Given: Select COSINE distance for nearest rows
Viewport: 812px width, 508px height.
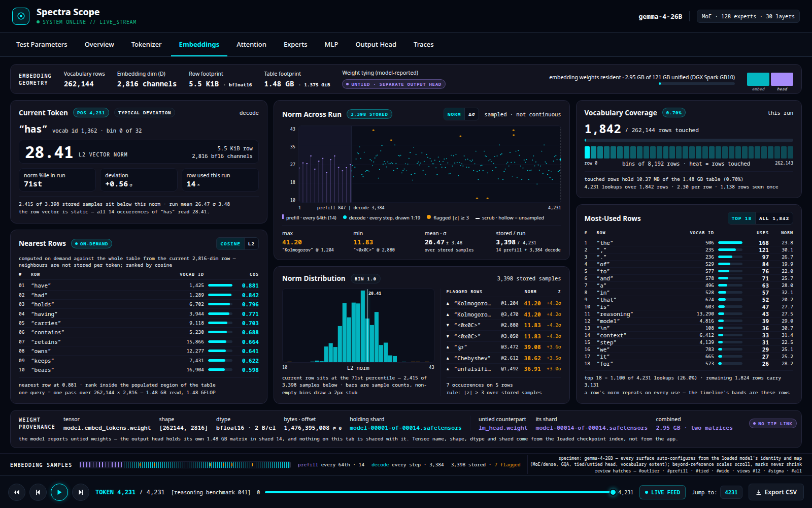Looking at the screenshot, I should pyautogui.click(x=230, y=244).
